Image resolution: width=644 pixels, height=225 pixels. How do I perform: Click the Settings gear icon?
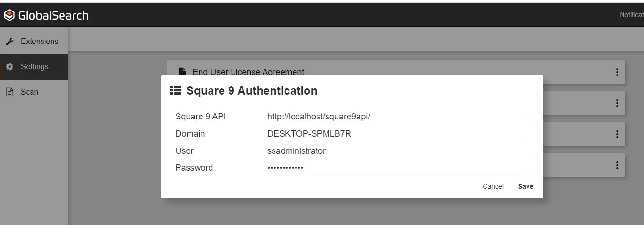(10, 67)
